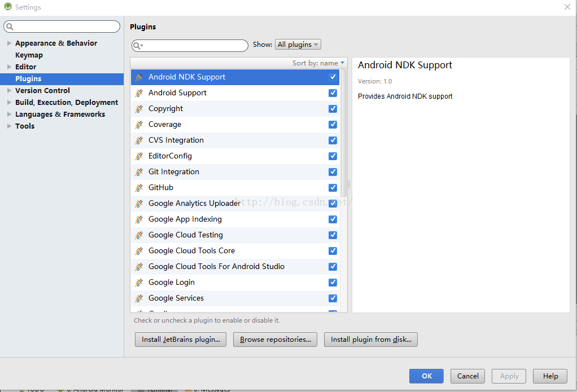The image size is (577, 392).
Task: Uncheck Google Cloud Testing plugin
Action: tap(333, 235)
